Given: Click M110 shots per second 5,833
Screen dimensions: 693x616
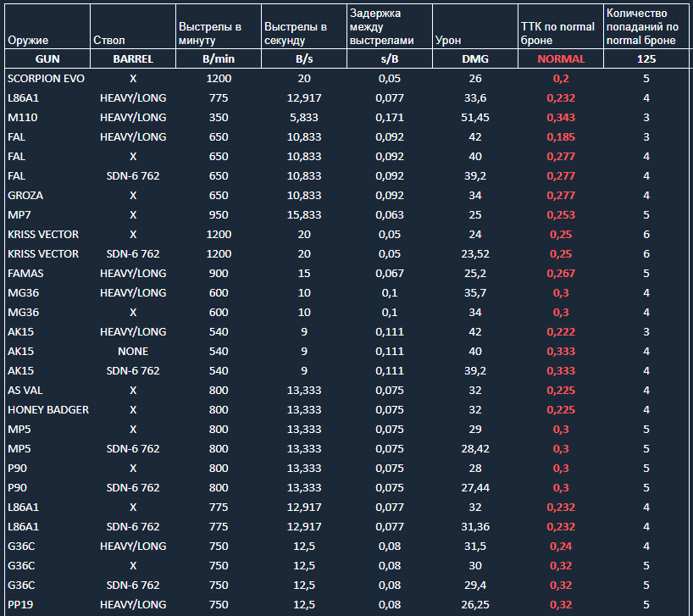Looking at the screenshot, I should coord(304,118).
